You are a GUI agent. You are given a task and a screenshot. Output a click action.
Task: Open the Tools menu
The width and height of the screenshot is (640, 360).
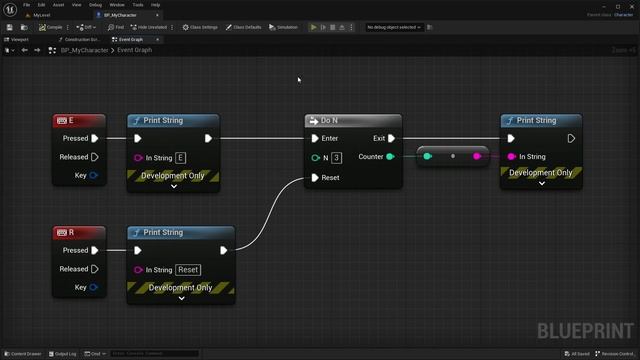(138, 5)
